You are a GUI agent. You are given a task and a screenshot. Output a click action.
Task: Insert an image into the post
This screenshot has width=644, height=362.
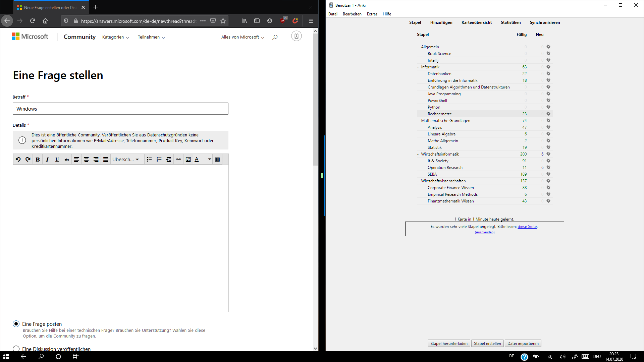188,160
